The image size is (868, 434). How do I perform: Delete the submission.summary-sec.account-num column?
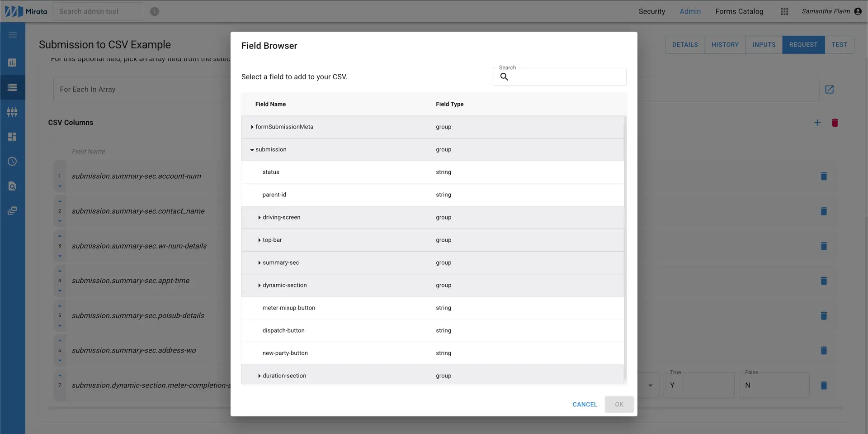pos(824,176)
